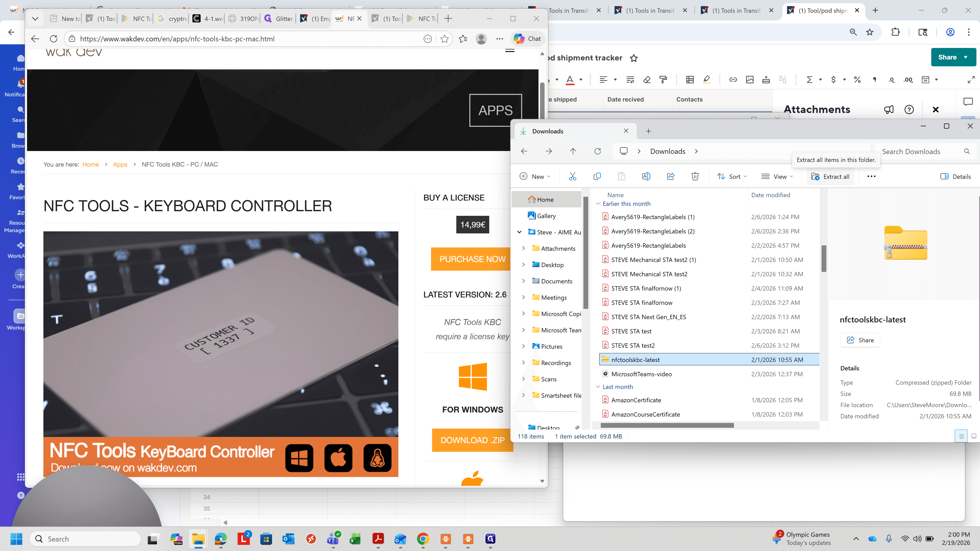Collapse the Earlier this month group
The image size is (980, 551).
point(598,204)
